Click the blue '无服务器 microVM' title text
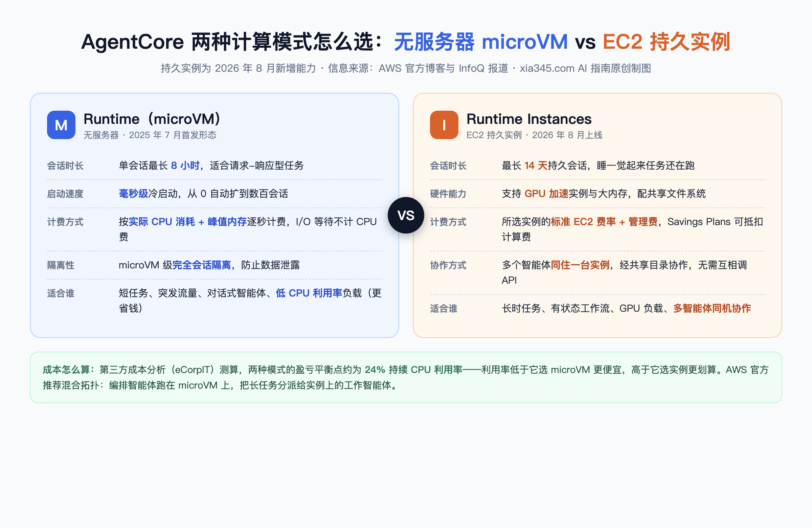 click(x=481, y=42)
